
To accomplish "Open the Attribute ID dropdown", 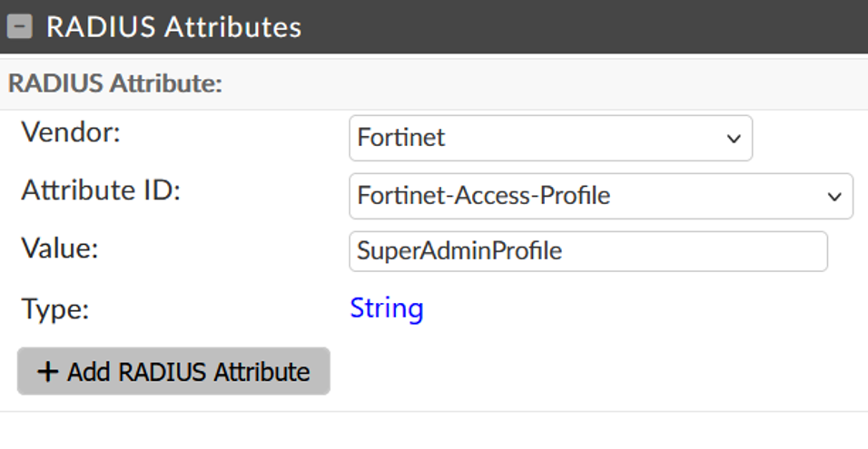I will pos(601,196).
